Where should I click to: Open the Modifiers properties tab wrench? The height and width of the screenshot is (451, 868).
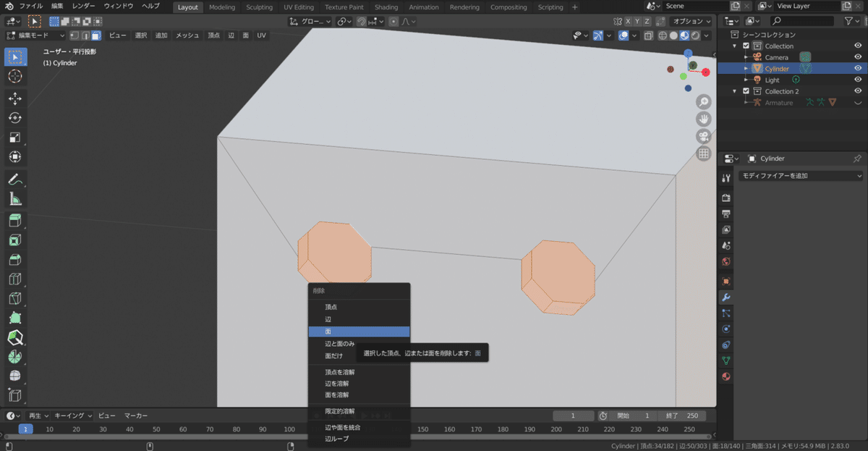tap(726, 298)
